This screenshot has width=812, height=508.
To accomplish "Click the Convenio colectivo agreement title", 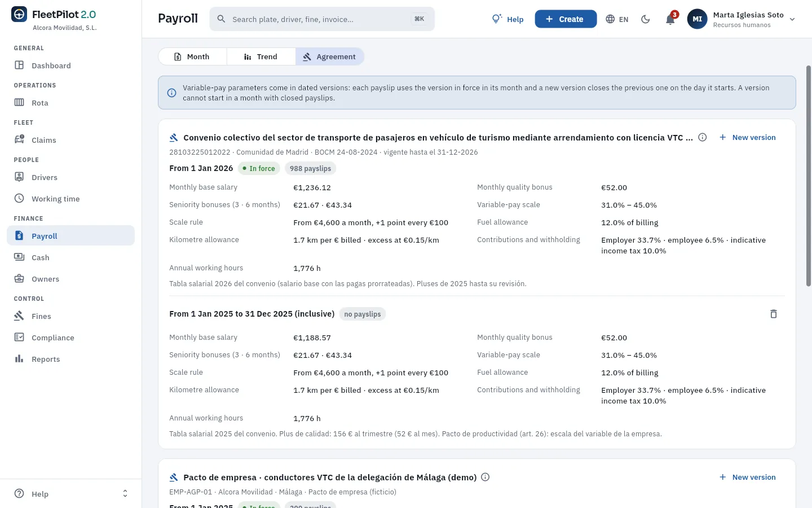I will [x=438, y=138].
